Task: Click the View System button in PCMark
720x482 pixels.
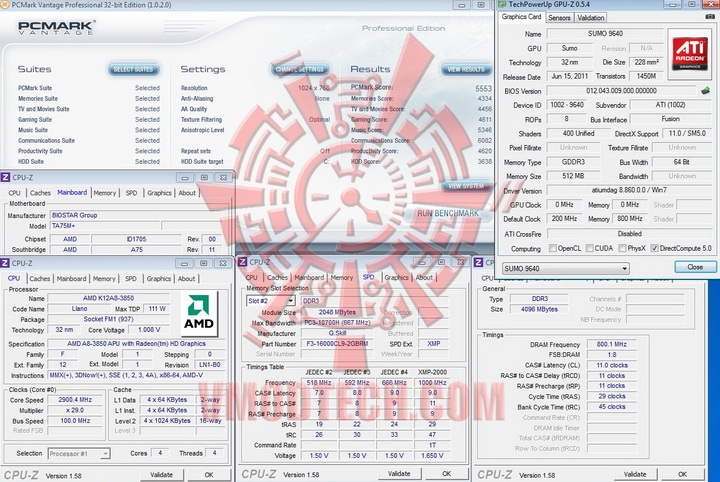Action: (466, 186)
